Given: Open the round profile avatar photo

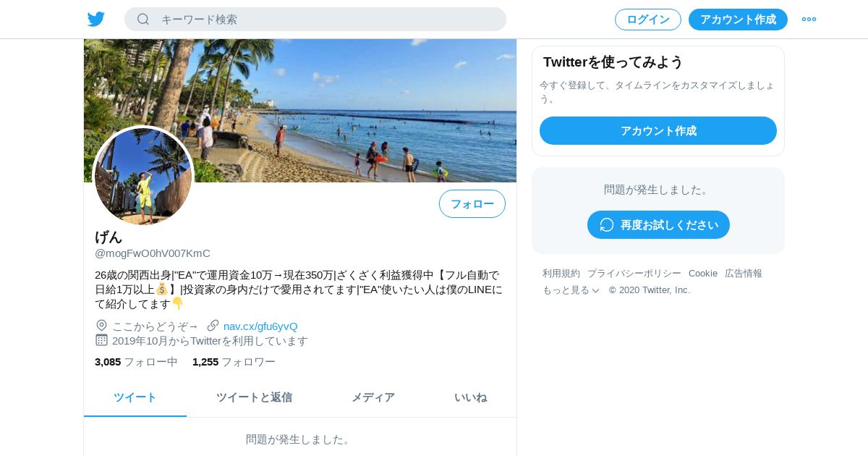Looking at the screenshot, I should tap(143, 177).
